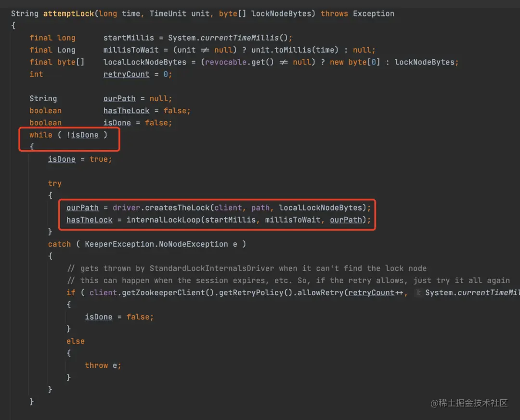Image resolution: width=520 pixels, height=420 pixels.
Task: Click !isDone inside the while condition
Action: pyautogui.click(x=83, y=135)
